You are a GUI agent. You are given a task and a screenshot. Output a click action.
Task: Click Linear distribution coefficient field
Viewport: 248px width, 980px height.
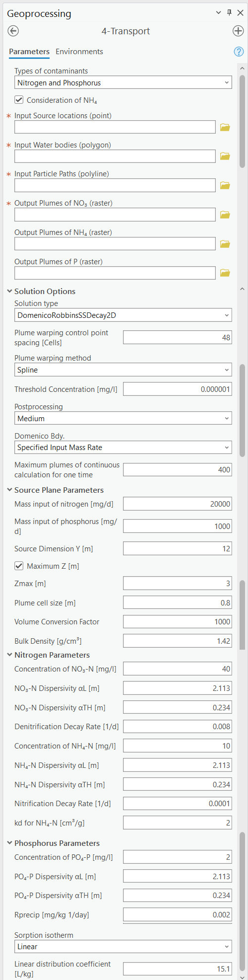click(178, 969)
